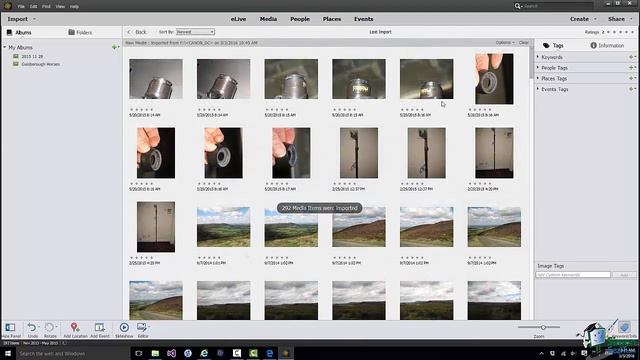The width and height of the screenshot is (640, 360).
Task: Click the Add Location pin icon
Action: [x=74, y=327]
